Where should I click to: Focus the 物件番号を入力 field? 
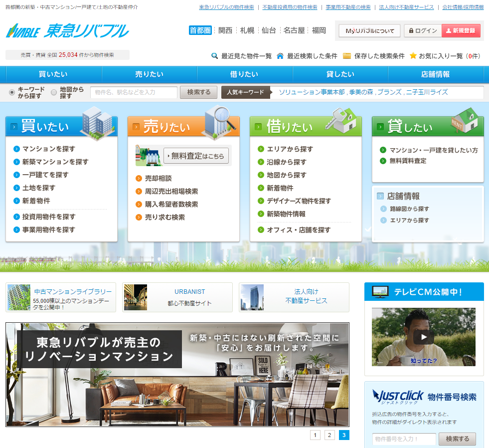click(x=404, y=439)
